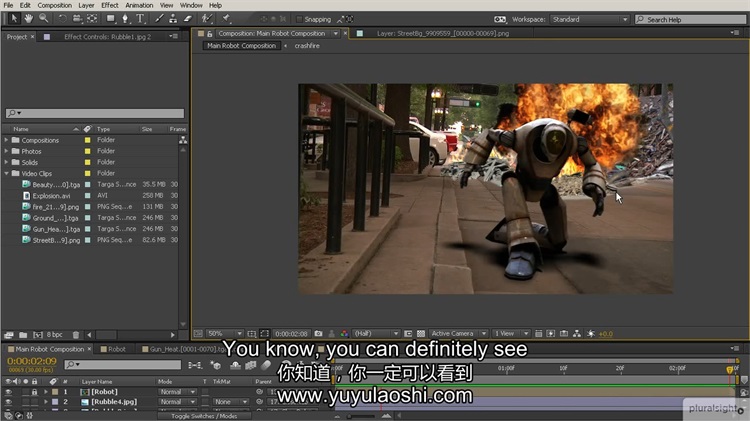Delete selected project item with trash icon

coord(76,335)
